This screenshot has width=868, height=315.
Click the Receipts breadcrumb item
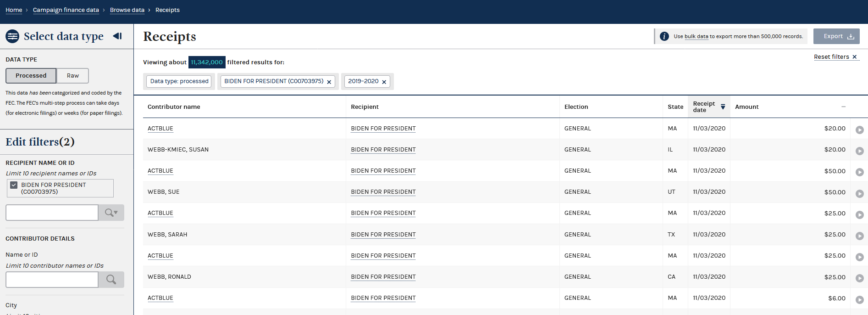[x=167, y=10]
